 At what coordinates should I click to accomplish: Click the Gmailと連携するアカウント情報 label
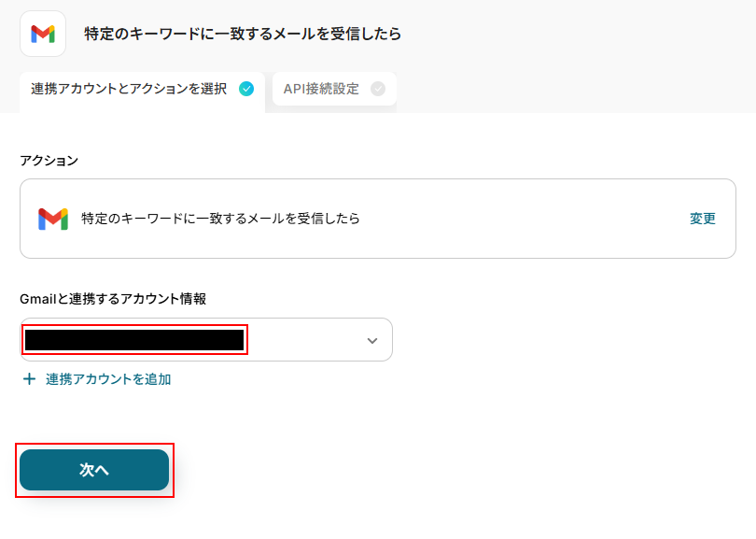113,299
